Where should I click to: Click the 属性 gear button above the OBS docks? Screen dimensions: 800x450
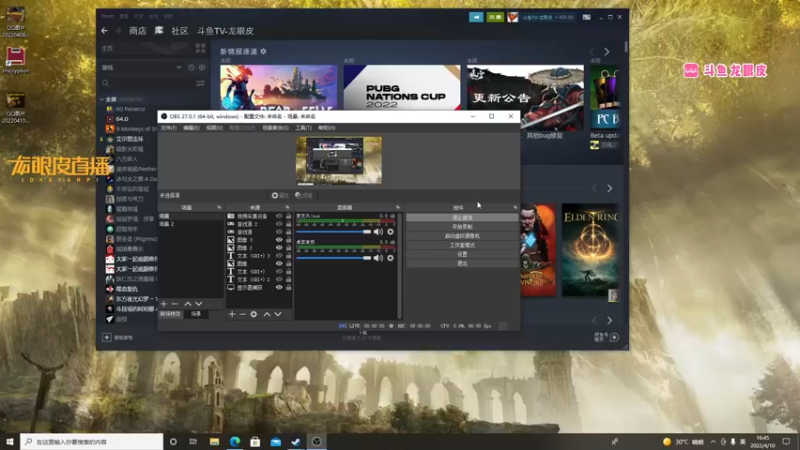click(280, 195)
